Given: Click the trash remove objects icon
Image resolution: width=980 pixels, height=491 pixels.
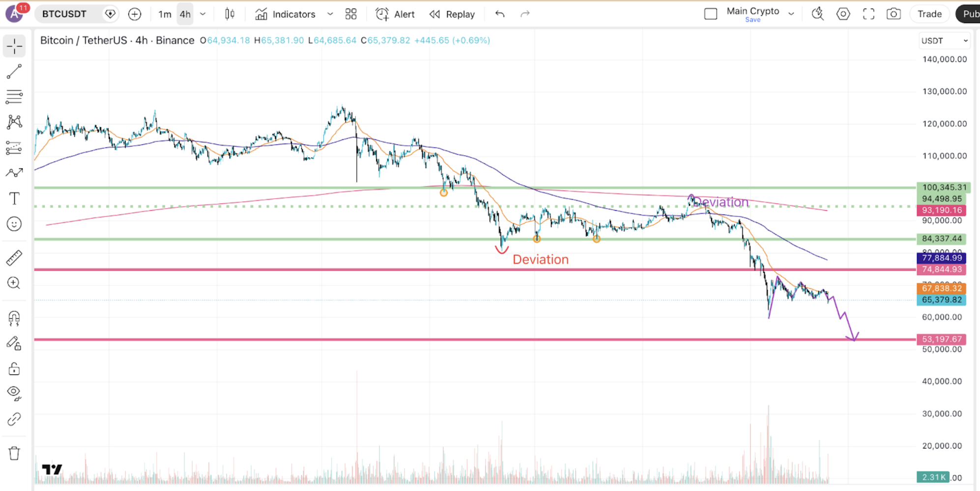Looking at the screenshot, I should click(x=14, y=453).
